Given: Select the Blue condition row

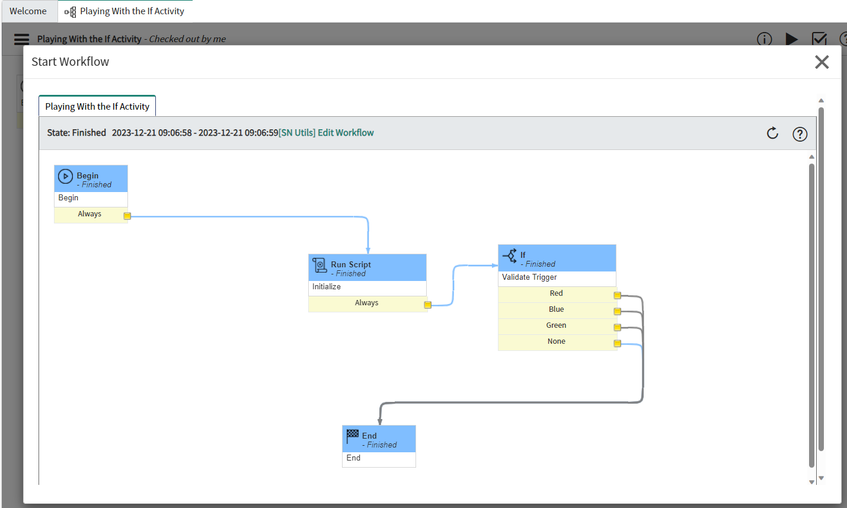Looking at the screenshot, I should click(x=556, y=310).
